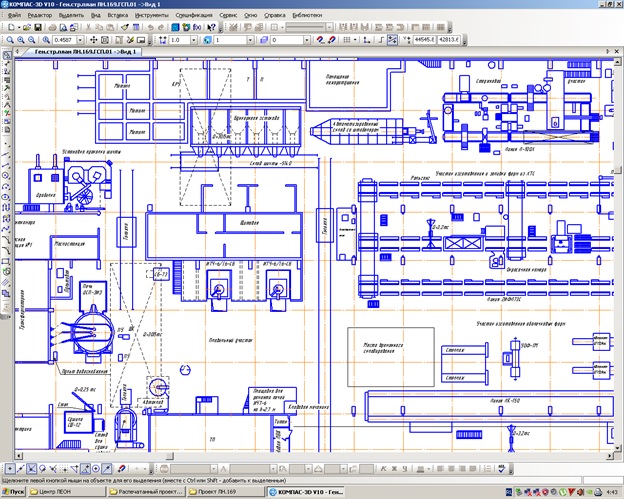
Task: Click the Show all fit-to-window icon
Action: click(x=105, y=40)
